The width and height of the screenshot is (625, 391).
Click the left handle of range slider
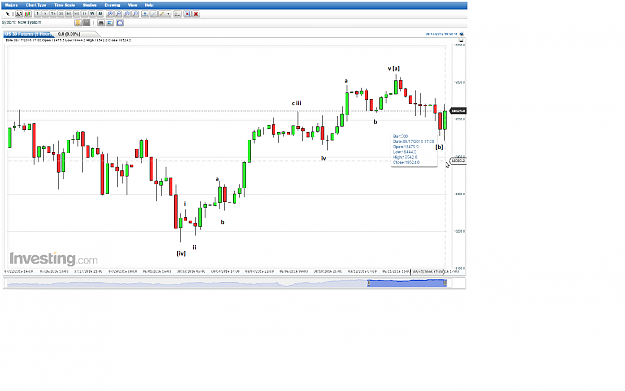point(369,283)
